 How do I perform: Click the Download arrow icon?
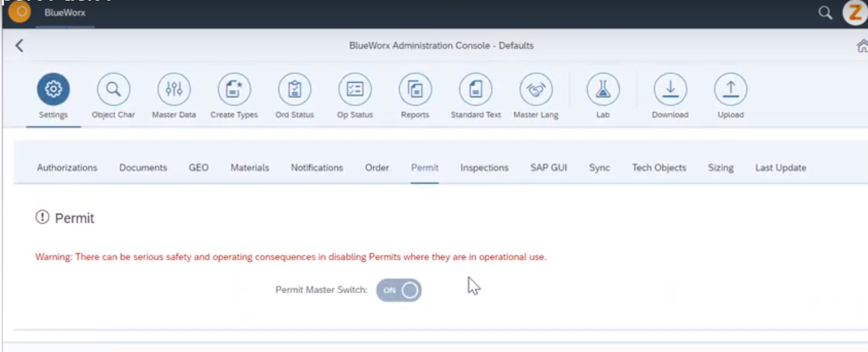671,89
